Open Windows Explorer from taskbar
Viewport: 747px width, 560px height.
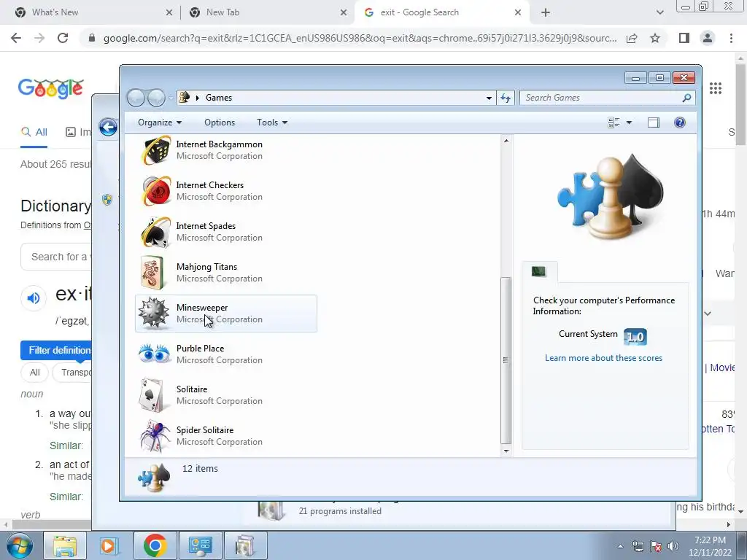[x=64, y=545]
